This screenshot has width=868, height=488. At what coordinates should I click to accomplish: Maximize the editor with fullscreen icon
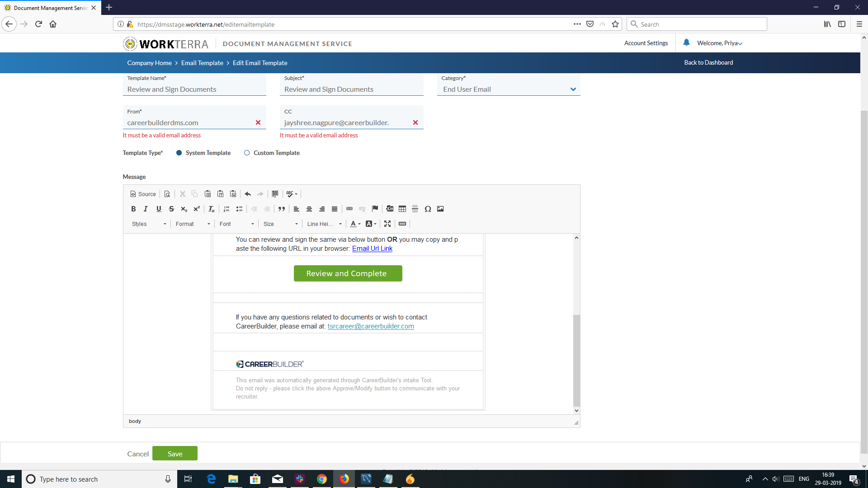tap(387, 224)
